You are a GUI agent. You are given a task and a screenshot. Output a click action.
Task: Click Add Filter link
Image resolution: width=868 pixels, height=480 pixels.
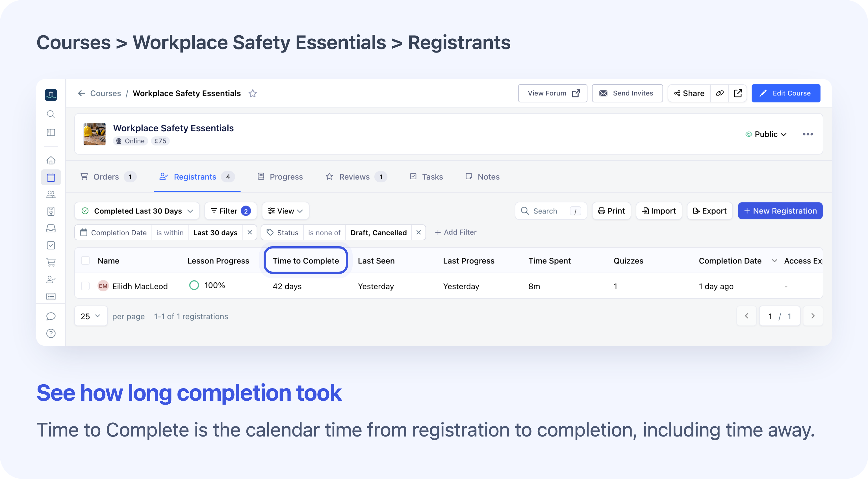pyautogui.click(x=456, y=232)
